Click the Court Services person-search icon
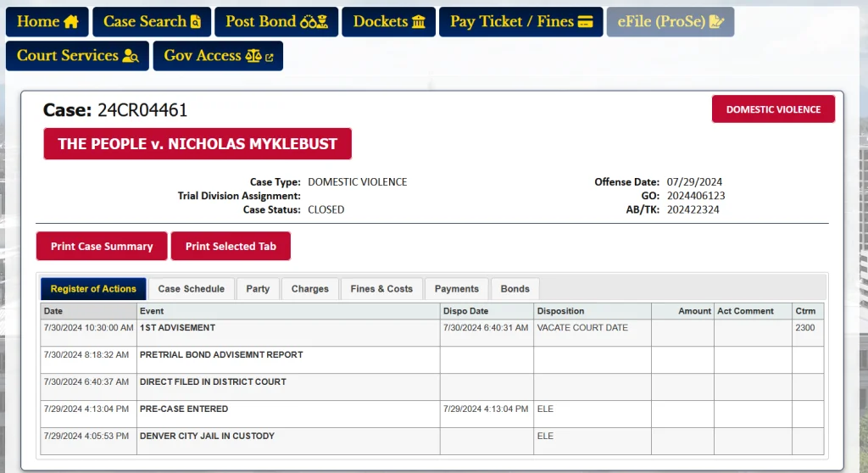This screenshot has width=868, height=473. 131,56
